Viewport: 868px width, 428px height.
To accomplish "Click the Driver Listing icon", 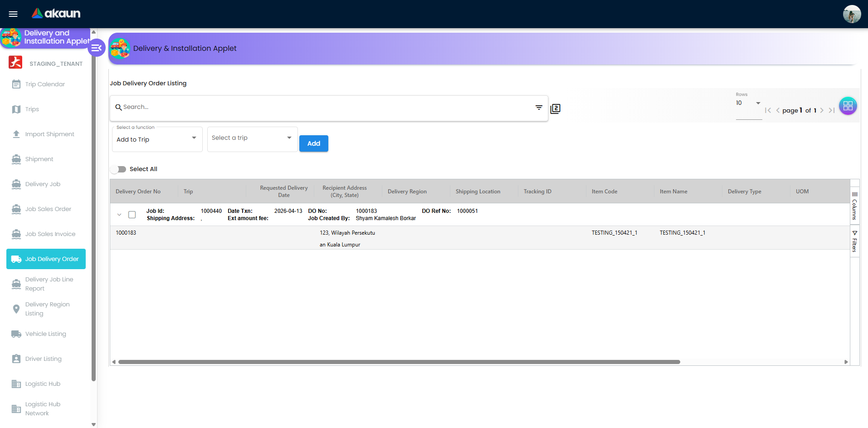I will pyautogui.click(x=16, y=359).
